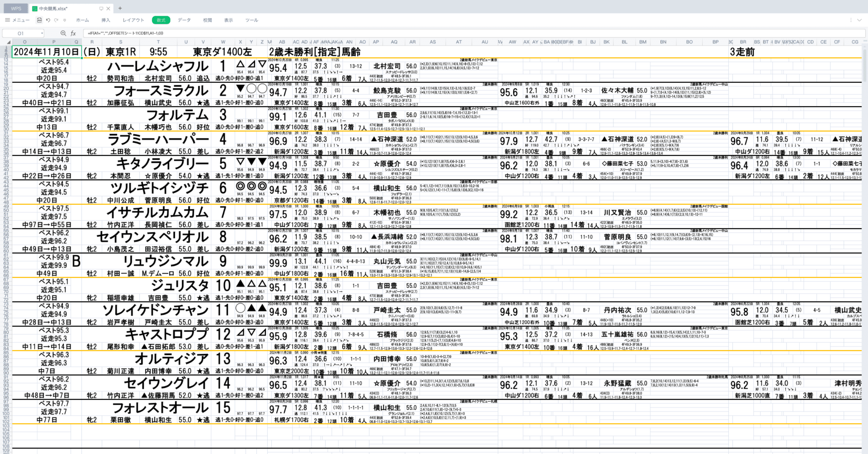This screenshot has height=454, width=868.
Task: Click the cell reading 東京1R
Action: (x=121, y=51)
